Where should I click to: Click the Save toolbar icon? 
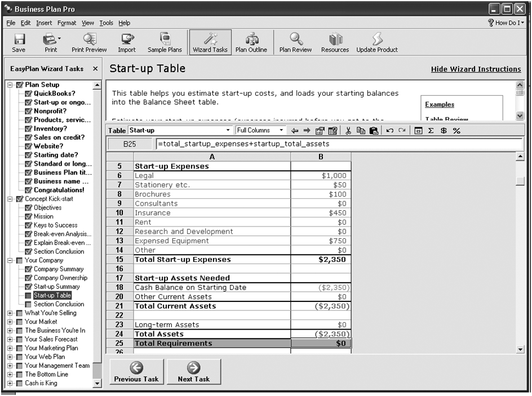point(19,42)
